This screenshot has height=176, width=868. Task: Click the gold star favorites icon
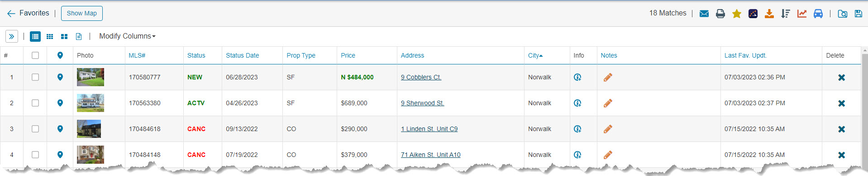click(x=737, y=14)
